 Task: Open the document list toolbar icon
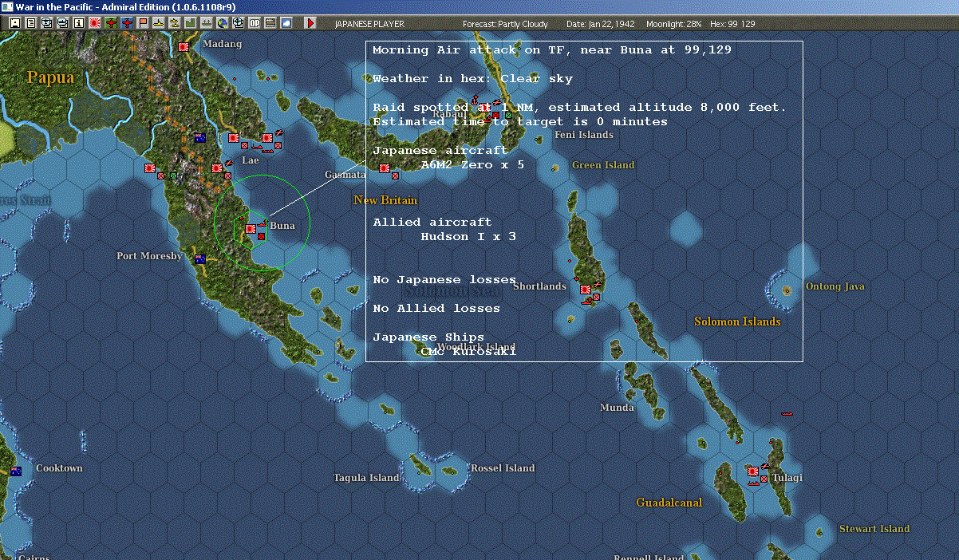[31, 24]
